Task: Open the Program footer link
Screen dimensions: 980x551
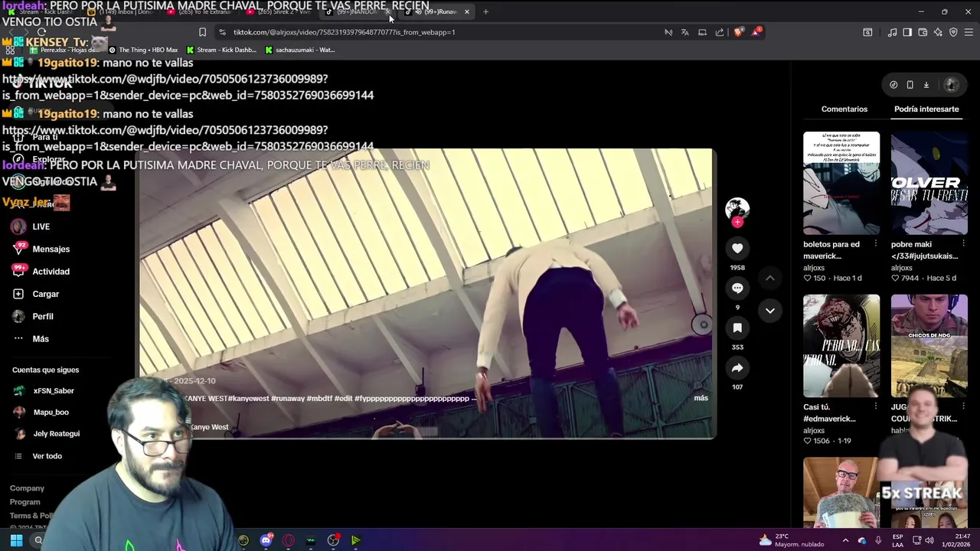Action: [24, 502]
